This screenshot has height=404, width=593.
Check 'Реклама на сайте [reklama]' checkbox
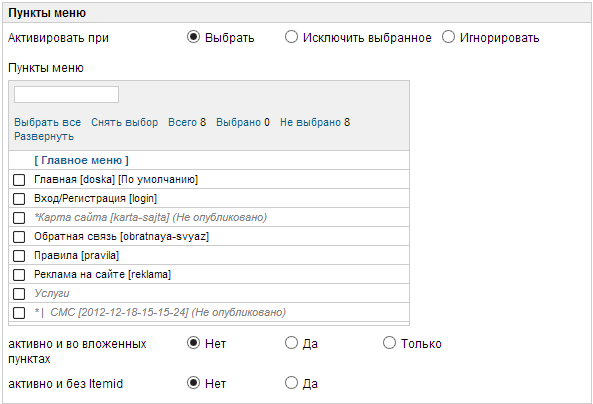[19, 275]
